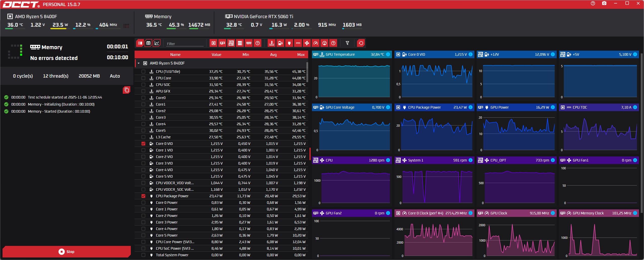Uncheck the CPU Package Power checkbox
Screen dimensions: 644x260
pos(143,196)
